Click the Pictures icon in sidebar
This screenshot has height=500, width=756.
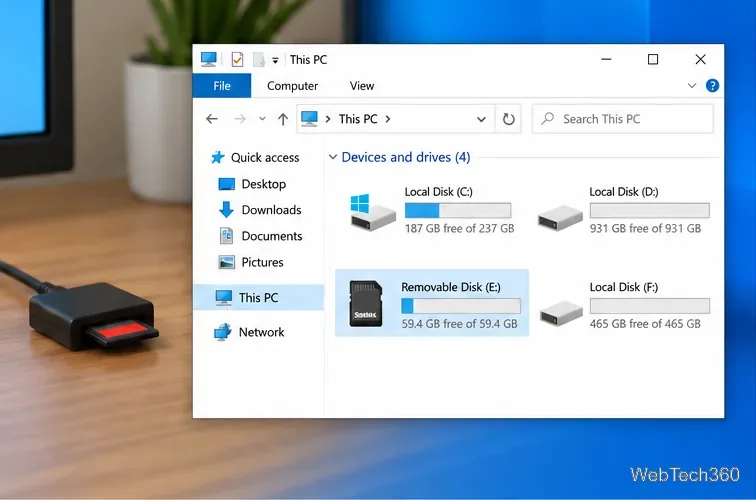pos(226,262)
